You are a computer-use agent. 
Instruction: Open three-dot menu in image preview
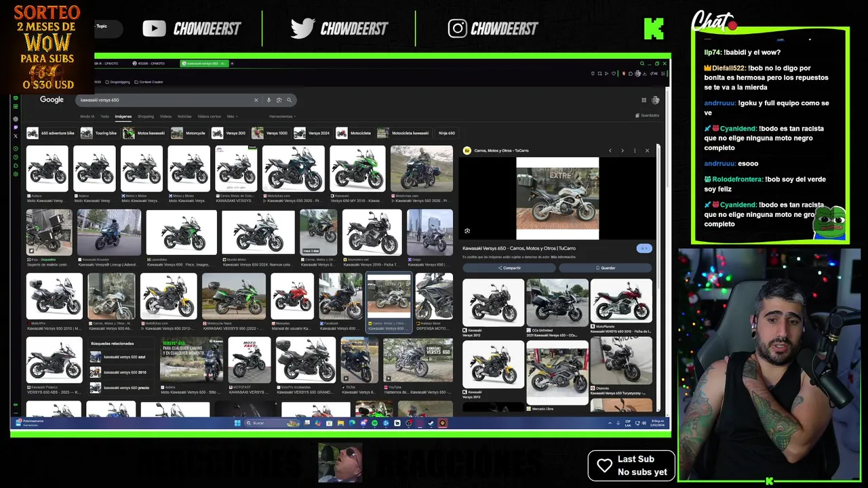[x=635, y=150]
